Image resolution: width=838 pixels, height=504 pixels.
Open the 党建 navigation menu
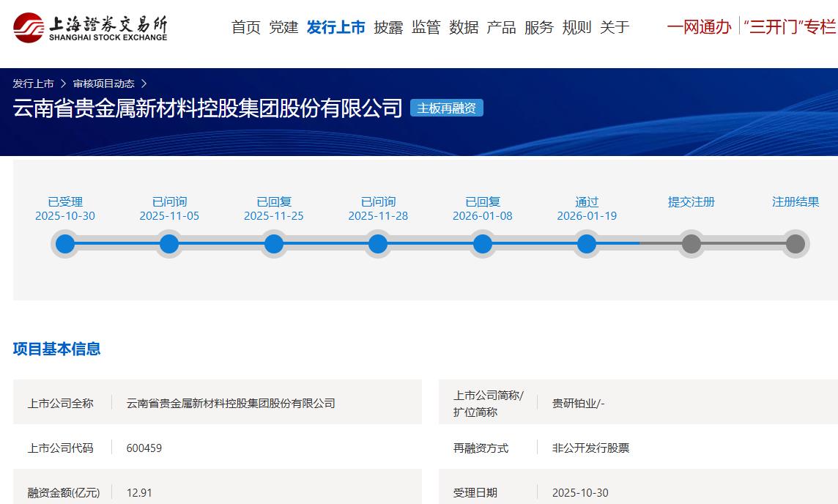pos(283,28)
